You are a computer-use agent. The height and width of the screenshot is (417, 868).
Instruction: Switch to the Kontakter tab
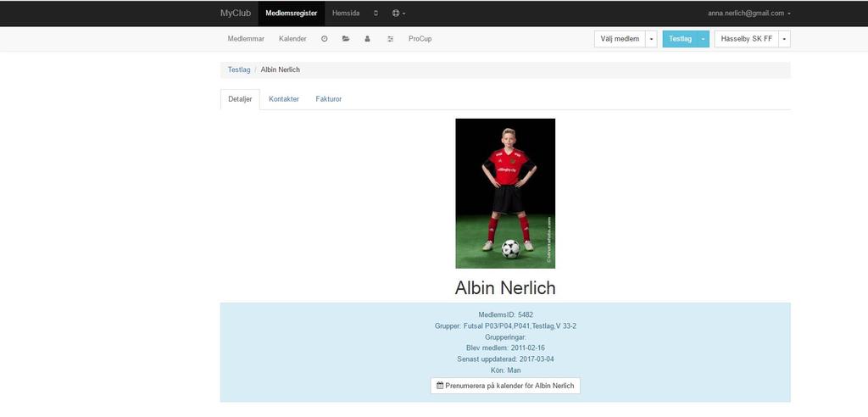pyautogui.click(x=284, y=99)
